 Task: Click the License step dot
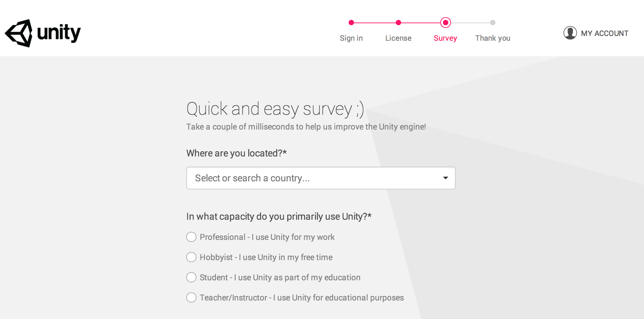coord(398,23)
